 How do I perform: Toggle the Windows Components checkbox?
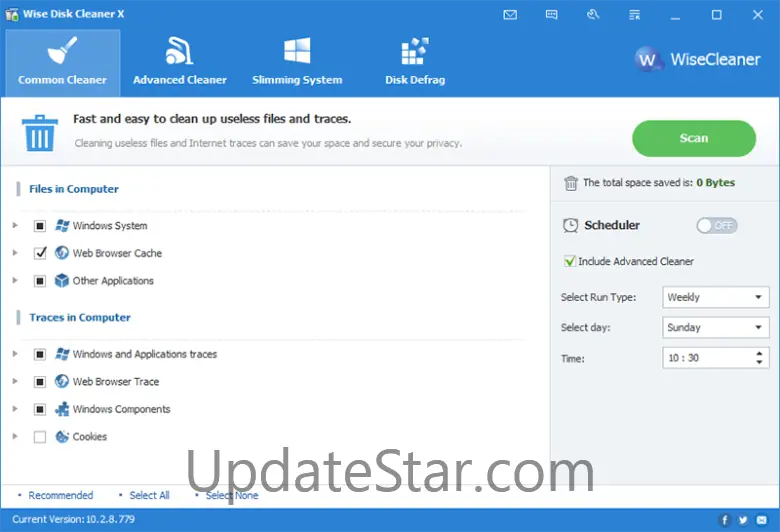click(x=40, y=410)
